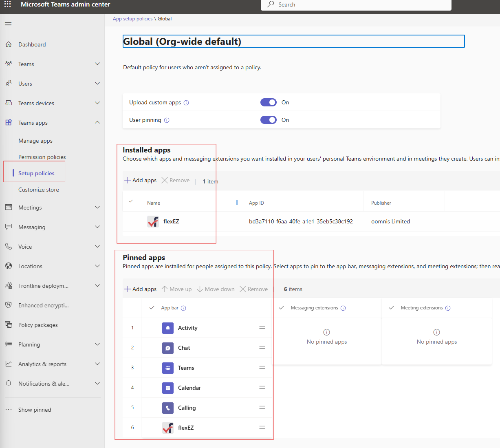The image size is (500, 448).
Task: Add apps to the Installed apps list
Action: tap(141, 180)
